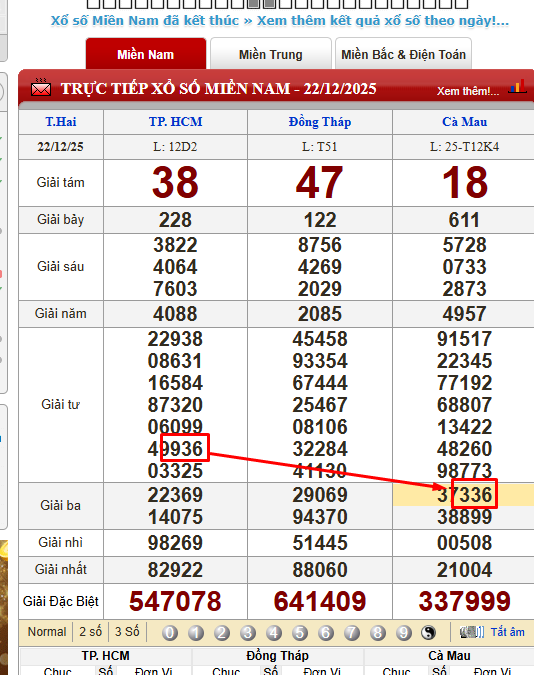Select digit 3 ball filter

(x=248, y=633)
